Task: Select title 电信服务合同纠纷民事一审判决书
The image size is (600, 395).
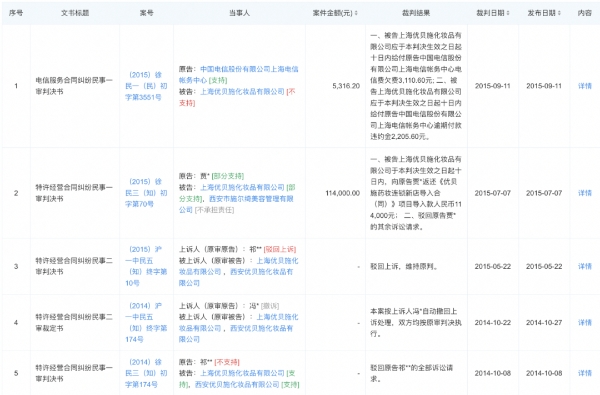Action: [x=74, y=86]
